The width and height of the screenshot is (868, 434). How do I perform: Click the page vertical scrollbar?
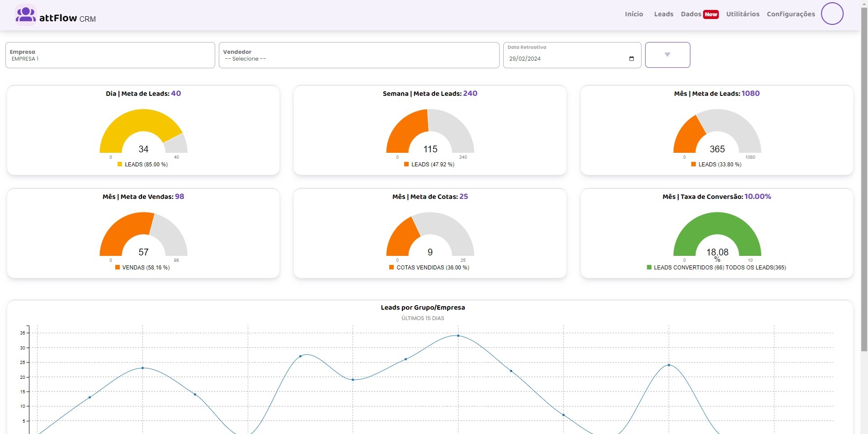[x=864, y=181]
